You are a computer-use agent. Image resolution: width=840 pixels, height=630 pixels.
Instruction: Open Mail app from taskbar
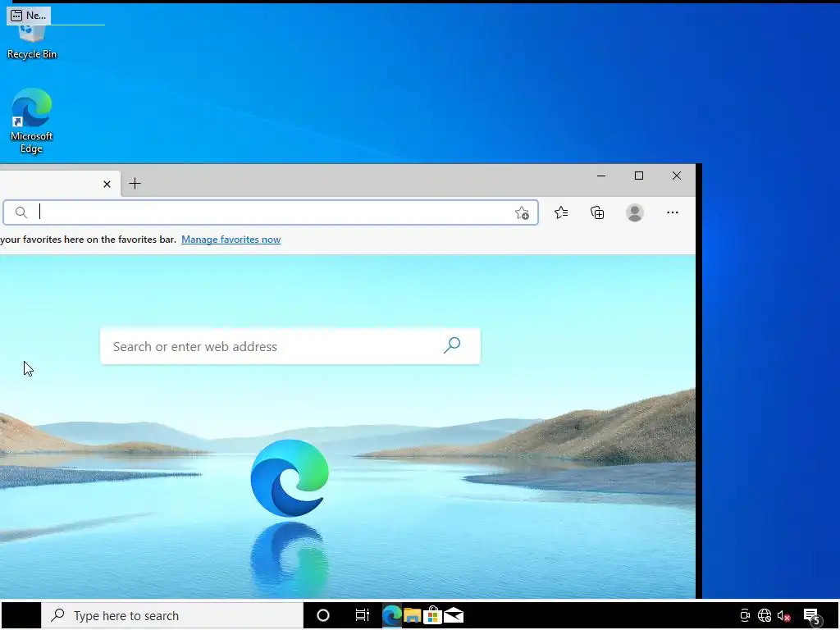point(453,615)
